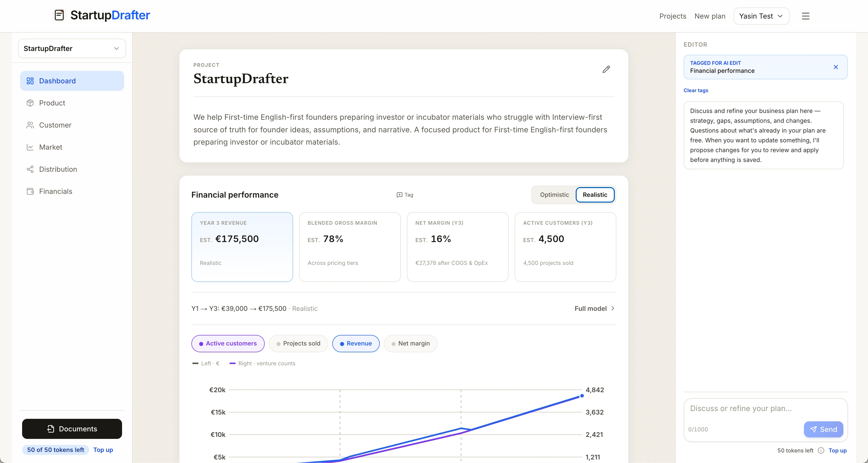868x463 pixels.
Task: Click the 50 of 50 tokens left badge
Action: tap(56, 450)
